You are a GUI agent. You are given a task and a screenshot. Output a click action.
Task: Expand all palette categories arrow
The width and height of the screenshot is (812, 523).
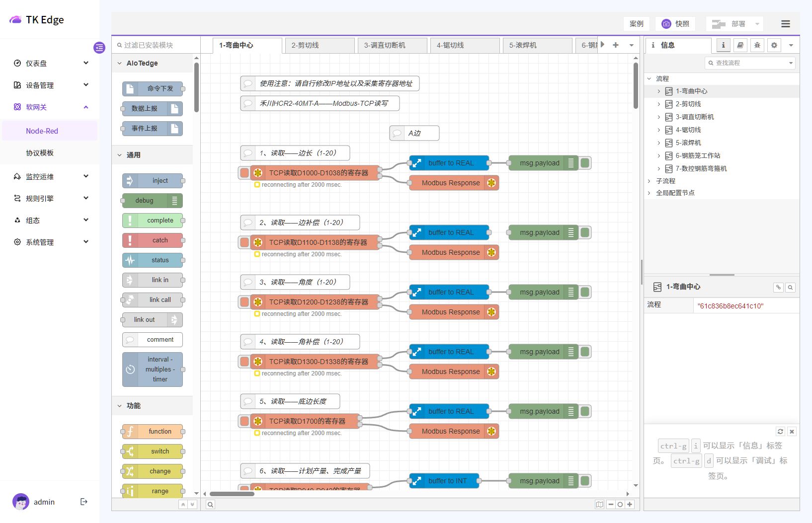click(192, 505)
